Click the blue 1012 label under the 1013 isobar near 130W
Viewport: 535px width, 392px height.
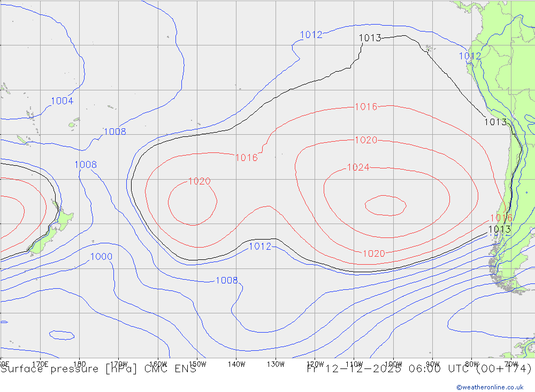pos(261,247)
